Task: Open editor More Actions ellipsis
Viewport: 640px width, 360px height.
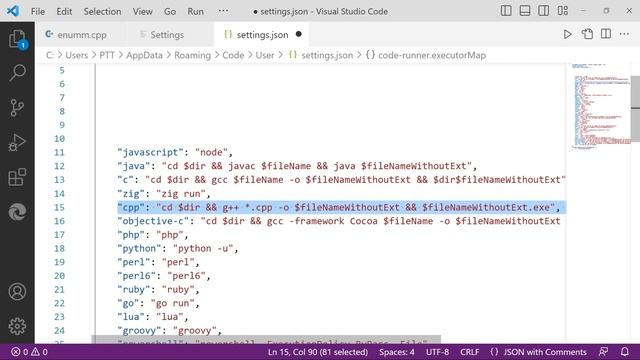Action: click(624, 34)
